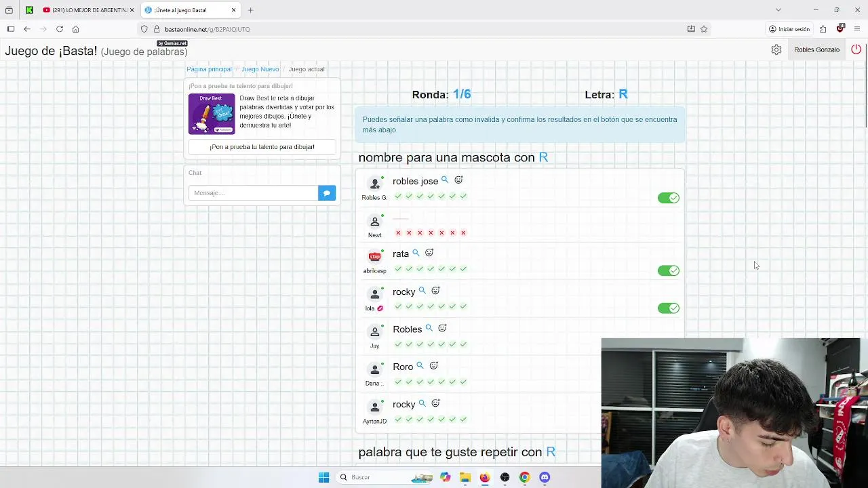Focus the chat 'Mensaje...' input field

point(253,193)
